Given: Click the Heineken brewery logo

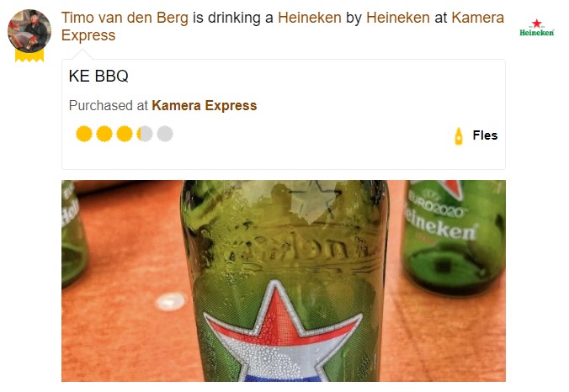Looking at the screenshot, I should pyautogui.click(x=536, y=28).
